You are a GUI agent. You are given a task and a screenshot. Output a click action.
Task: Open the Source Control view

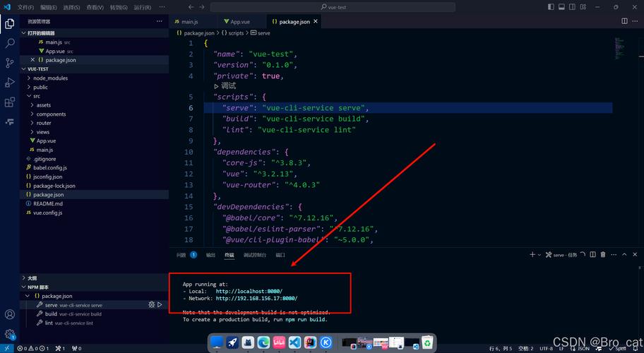[10, 63]
